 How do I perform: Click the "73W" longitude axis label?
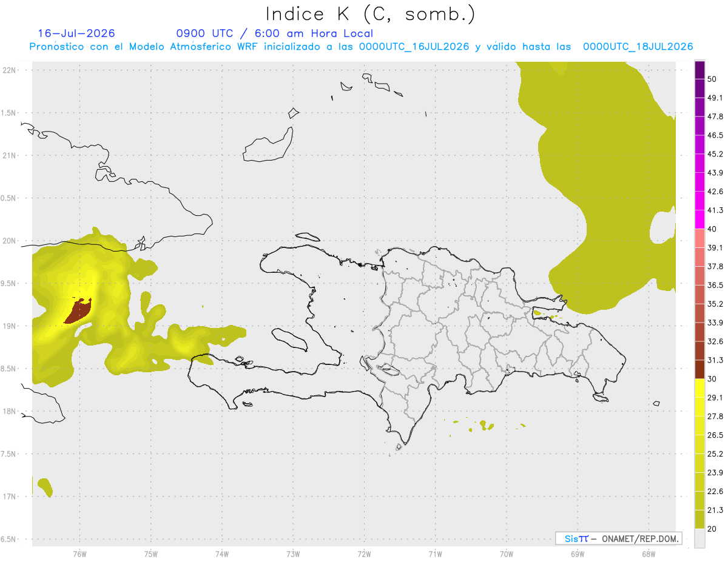tap(293, 554)
